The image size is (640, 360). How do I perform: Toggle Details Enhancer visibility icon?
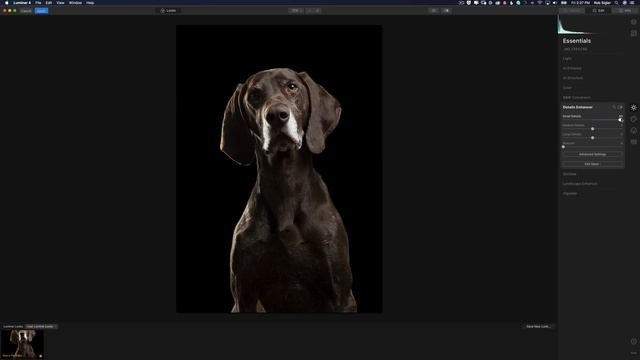point(620,107)
